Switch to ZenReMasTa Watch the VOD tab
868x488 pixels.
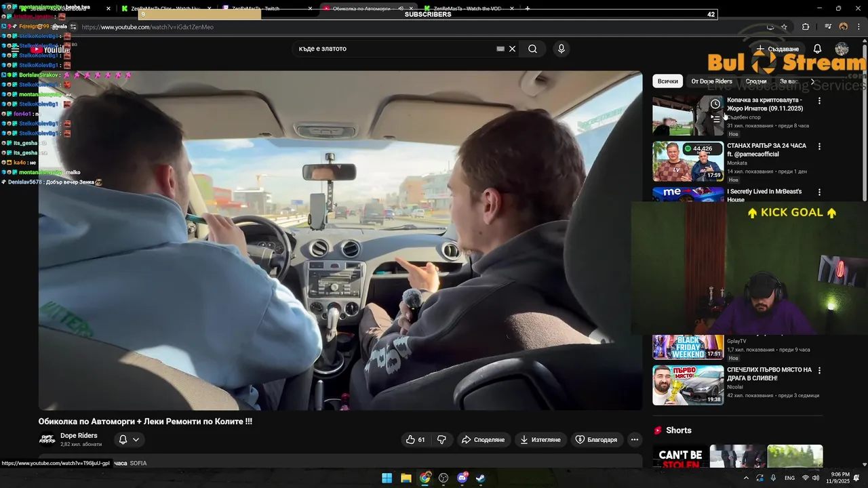click(x=468, y=9)
